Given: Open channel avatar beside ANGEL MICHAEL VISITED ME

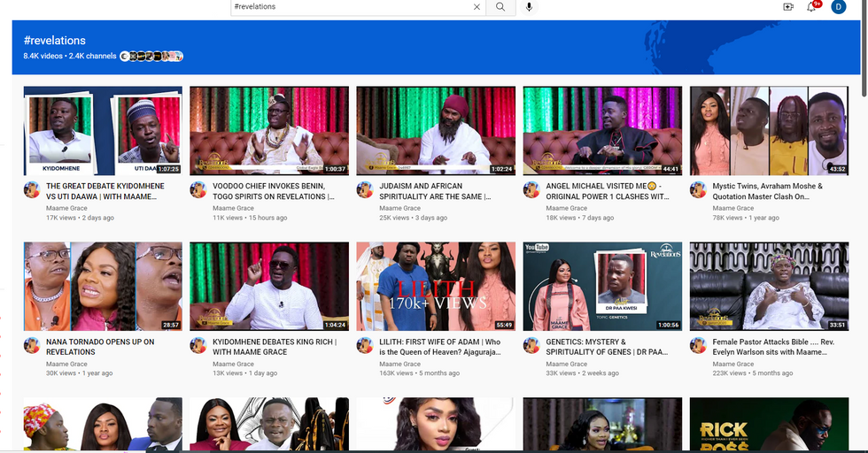Looking at the screenshot, I should (531, 189).
